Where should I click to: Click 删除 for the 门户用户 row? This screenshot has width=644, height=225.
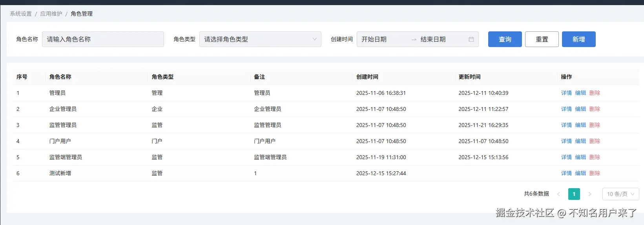click(595, 141)
